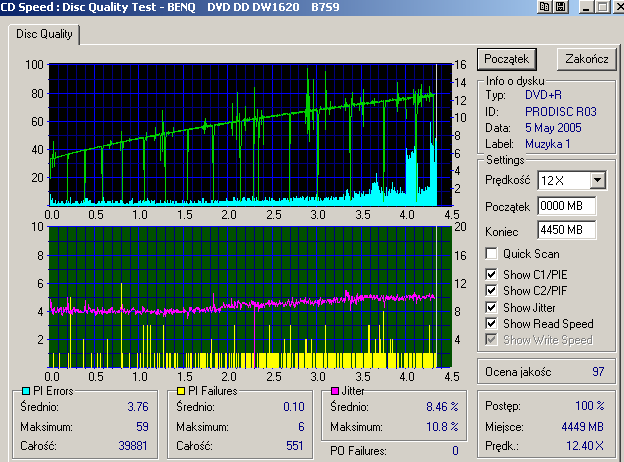Click the date value 5 May 2005
This screenshot has height=462, width=624.
(x=553, y=128)
